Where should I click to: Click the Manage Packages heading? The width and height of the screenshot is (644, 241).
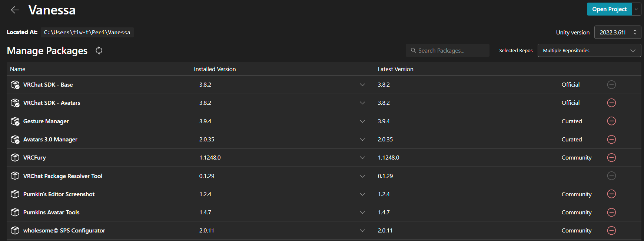tap(47, 51)
